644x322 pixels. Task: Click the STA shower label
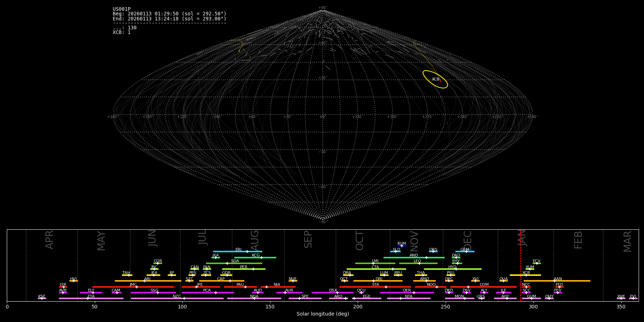pos(375,285)
